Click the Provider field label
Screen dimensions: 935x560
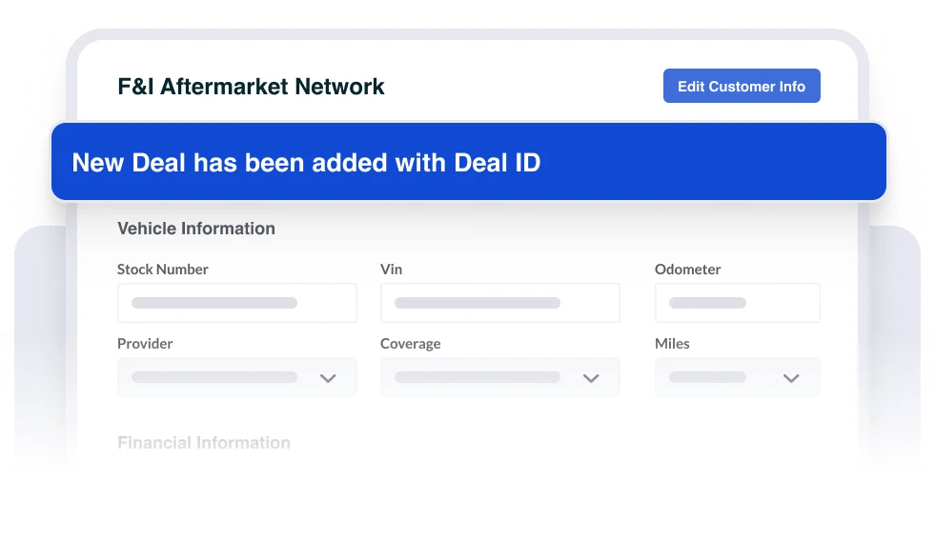click(x=145, y=344)
